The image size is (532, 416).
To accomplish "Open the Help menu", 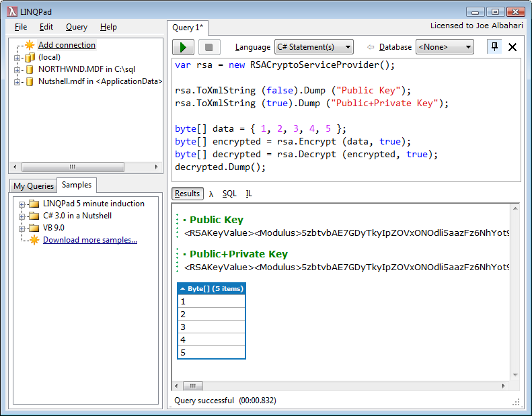I will point(108,27).
